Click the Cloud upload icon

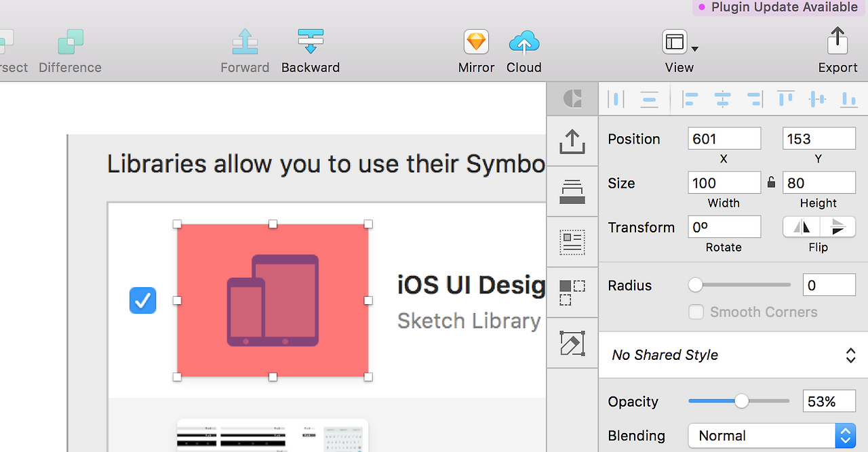(524, 42)
